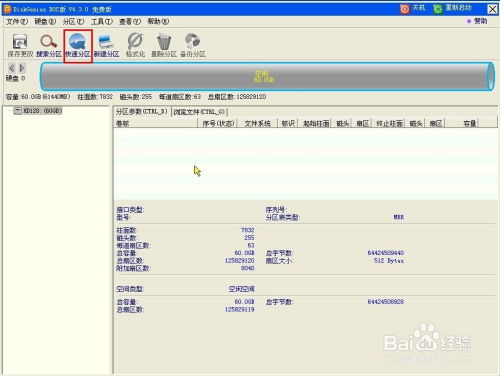Click the 64424509440 total bytes value

click(x=386, y=253)
